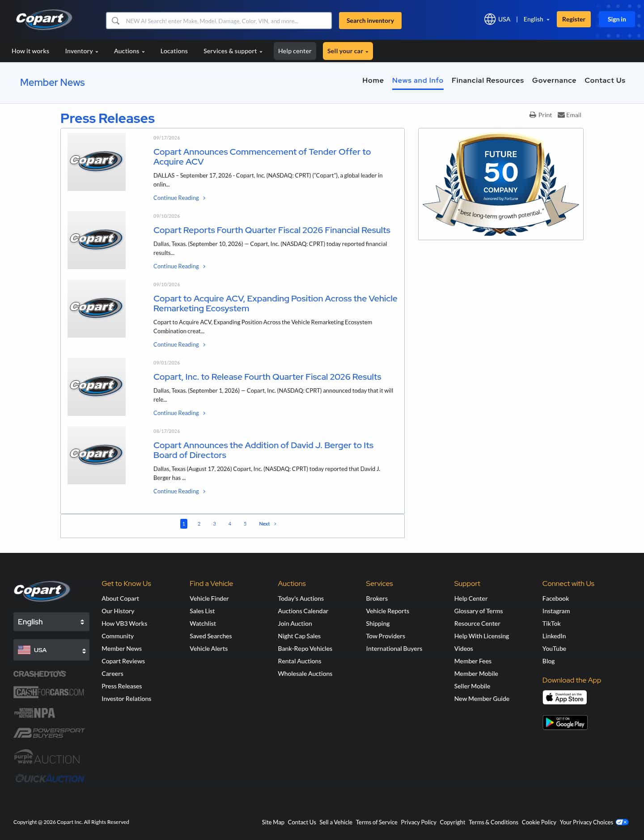Open the App Store download badge
The image size is (644, 840).
click(x=565, y=697)
